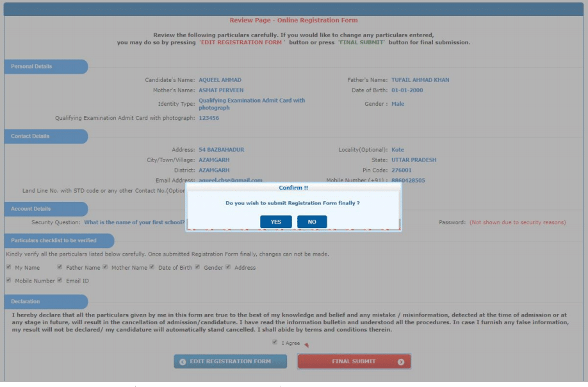588x387 pixels.
Task: Click the Confirm !! dialog title
Action: click(x=293, y=188)
